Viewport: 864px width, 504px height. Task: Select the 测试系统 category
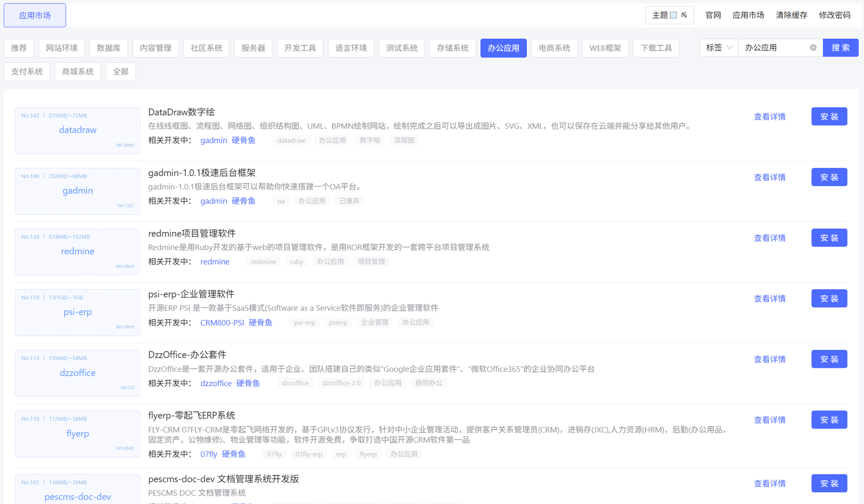pos(402,48)
